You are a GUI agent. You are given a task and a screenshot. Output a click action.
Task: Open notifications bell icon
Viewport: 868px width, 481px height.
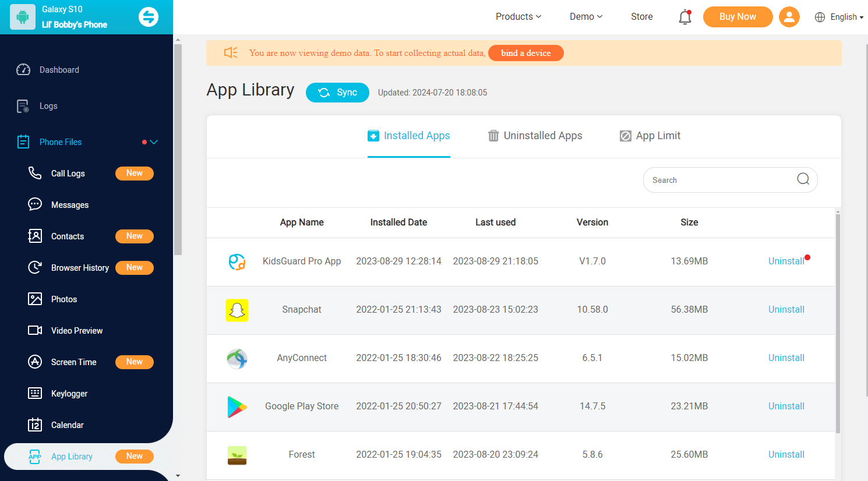685,17
